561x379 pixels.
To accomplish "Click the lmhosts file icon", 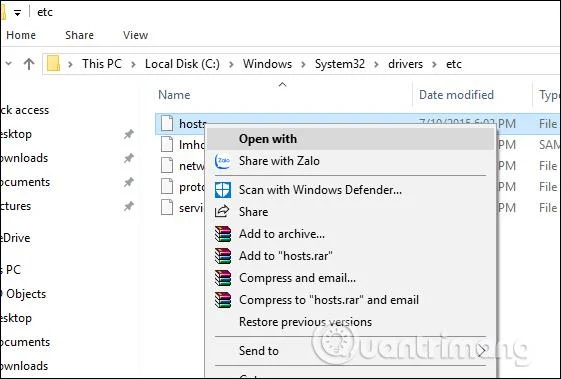I will click(167, 145).
